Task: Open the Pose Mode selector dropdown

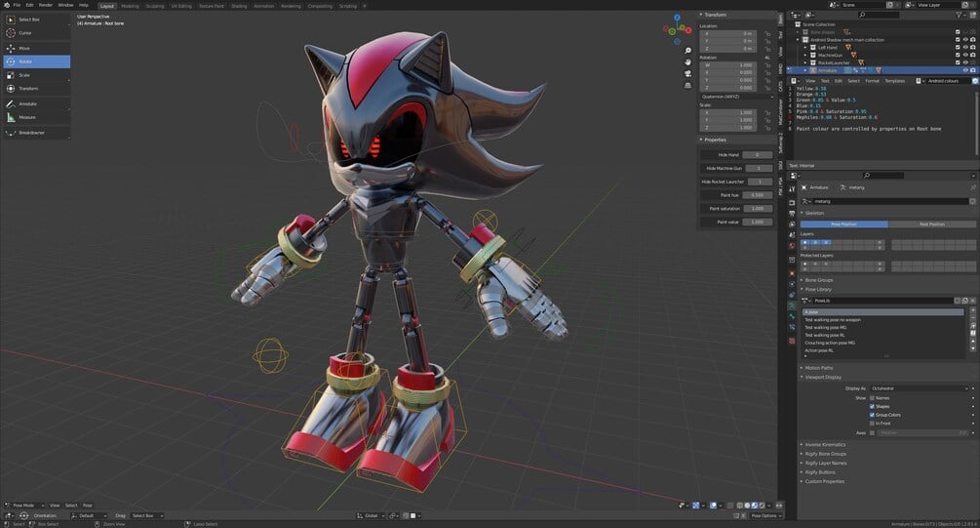Action: (x=24, y=506)
